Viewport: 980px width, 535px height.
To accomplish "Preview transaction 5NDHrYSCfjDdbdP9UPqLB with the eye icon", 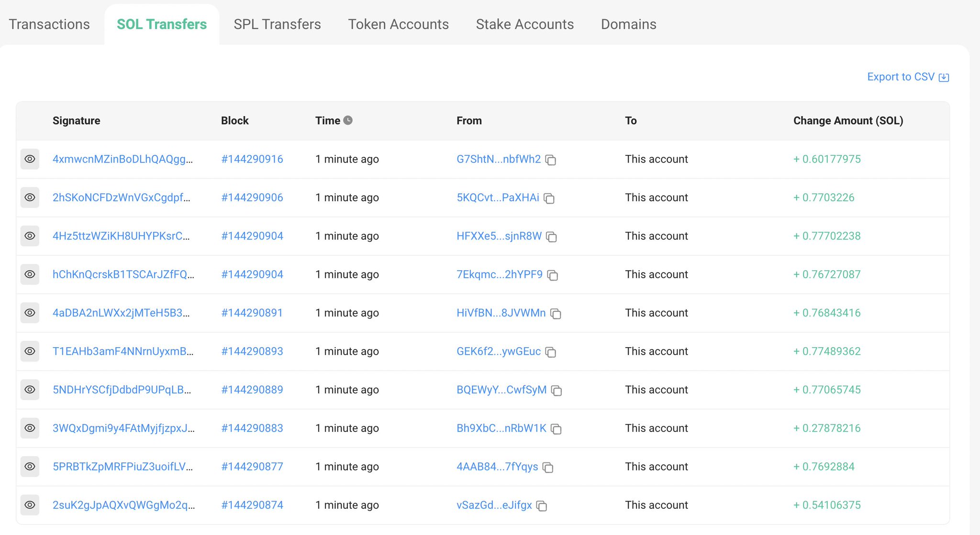I will [x=30, y=390].
